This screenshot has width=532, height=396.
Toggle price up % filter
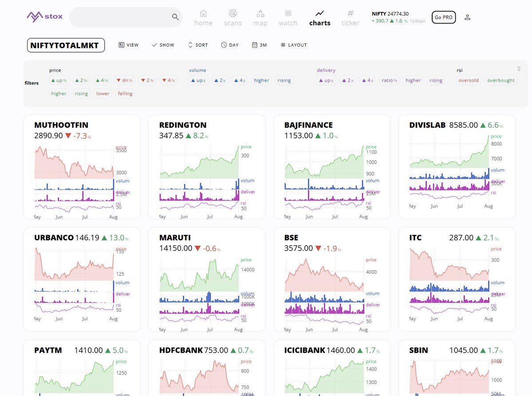[59, 80]
